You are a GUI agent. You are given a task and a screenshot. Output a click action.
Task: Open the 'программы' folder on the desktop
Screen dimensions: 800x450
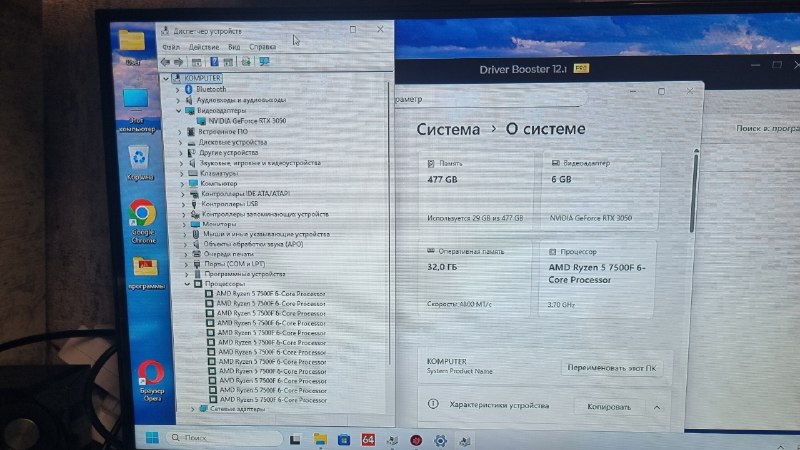[146, 267]
